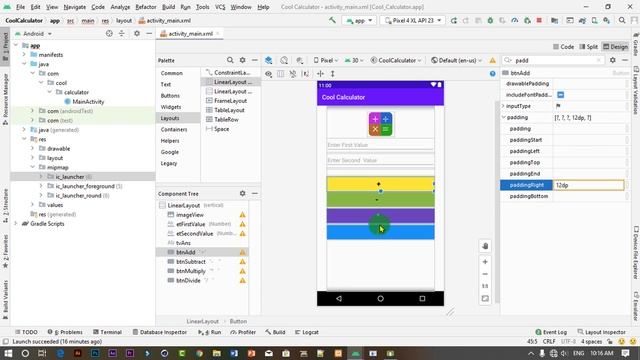Open the Microsoft Edge taskbar icon
The image size is (640, 360).
pyautogui.click(x=60, y=353)
